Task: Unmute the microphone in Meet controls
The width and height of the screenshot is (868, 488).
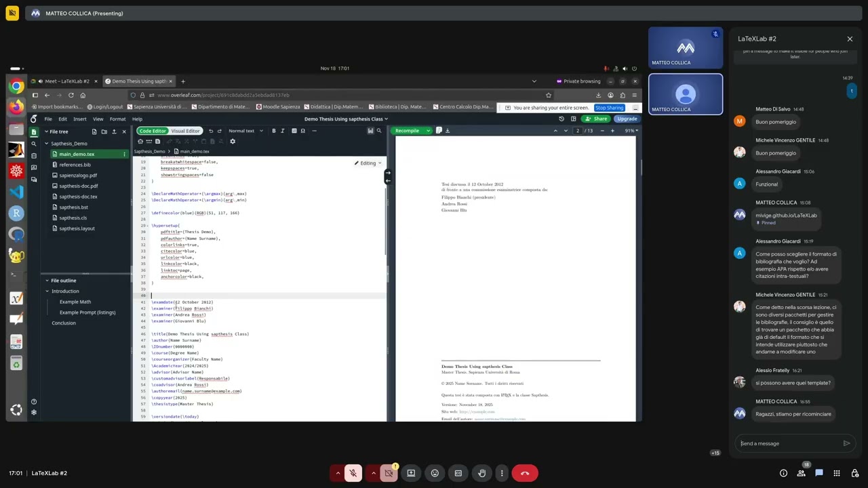Action: pos(353,473)
